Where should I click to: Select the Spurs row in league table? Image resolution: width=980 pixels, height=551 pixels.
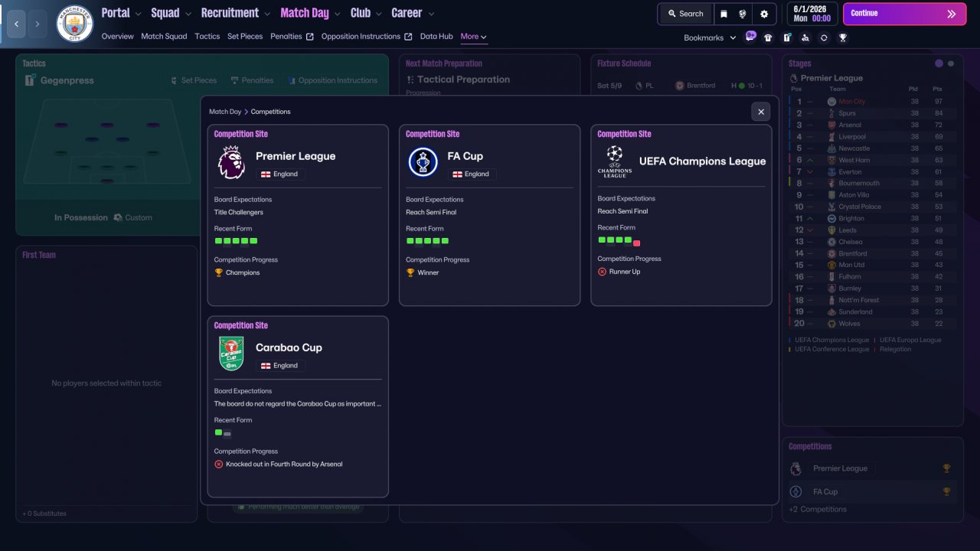[872, 113]
